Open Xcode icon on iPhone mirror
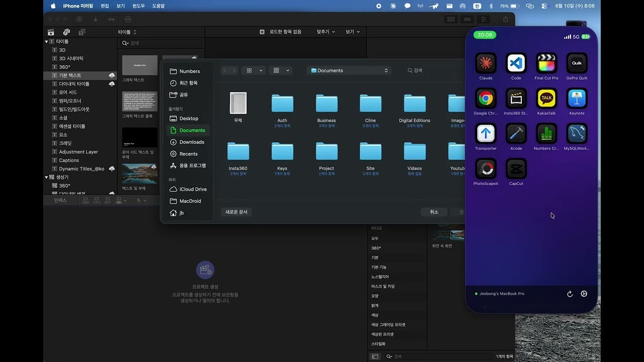 (x=516, y=134)
